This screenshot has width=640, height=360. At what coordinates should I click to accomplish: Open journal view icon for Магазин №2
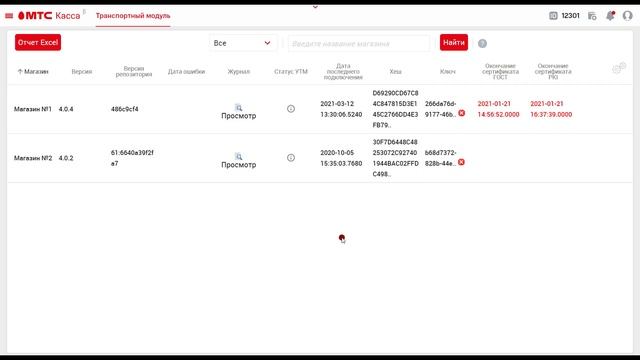click(239, 157)
